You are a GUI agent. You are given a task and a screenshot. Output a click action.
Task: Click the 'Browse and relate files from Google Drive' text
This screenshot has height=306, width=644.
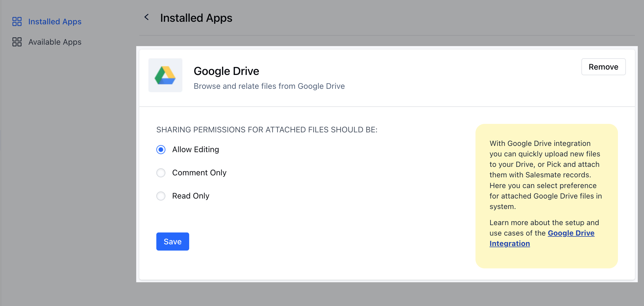pyautogui.click(x=269, y=86)
